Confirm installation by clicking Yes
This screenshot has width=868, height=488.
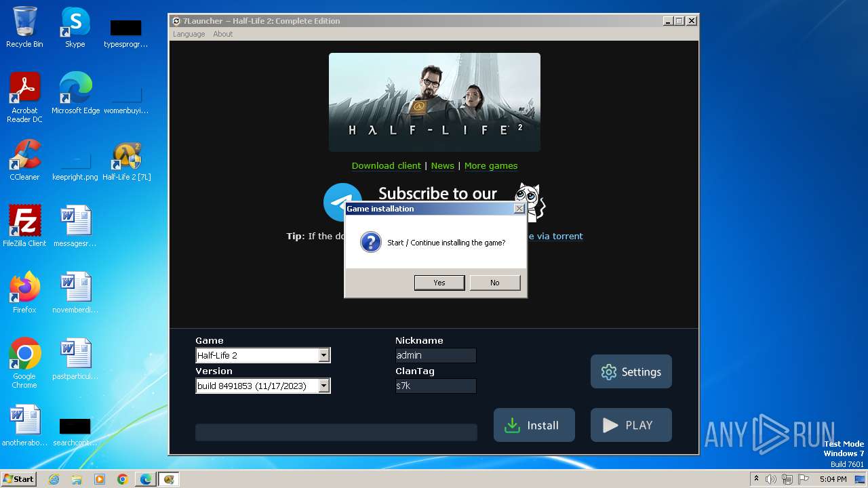tap(439, 283)
